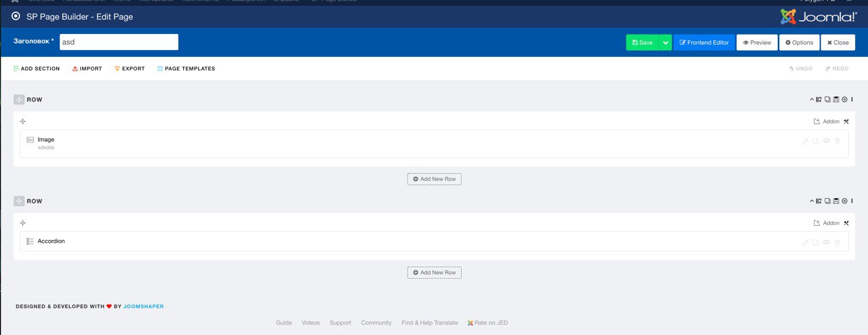Add an addon in the Accordion row column
Viewport: 868px width, 335px height.
tap(827, 223)
